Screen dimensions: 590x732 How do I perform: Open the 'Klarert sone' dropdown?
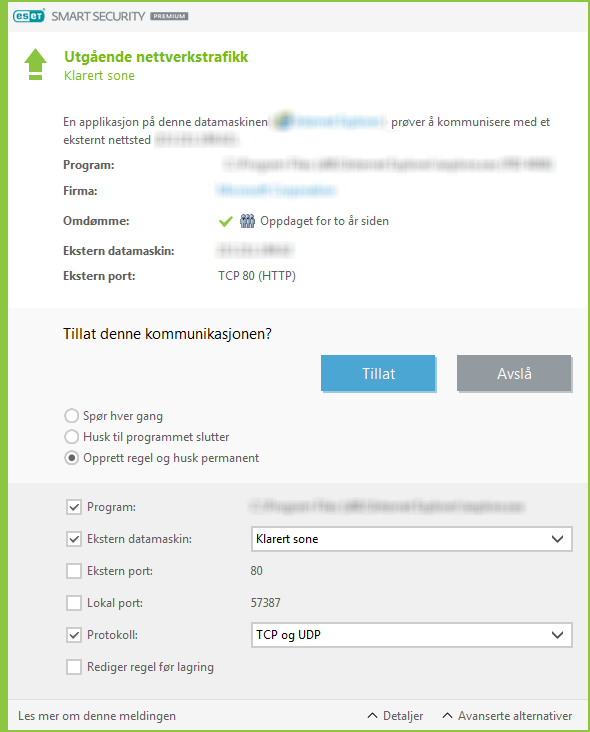point(412,539)
